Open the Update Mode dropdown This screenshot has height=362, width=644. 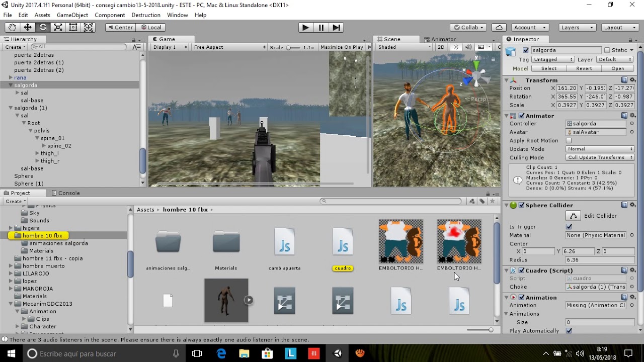point(600,149)
